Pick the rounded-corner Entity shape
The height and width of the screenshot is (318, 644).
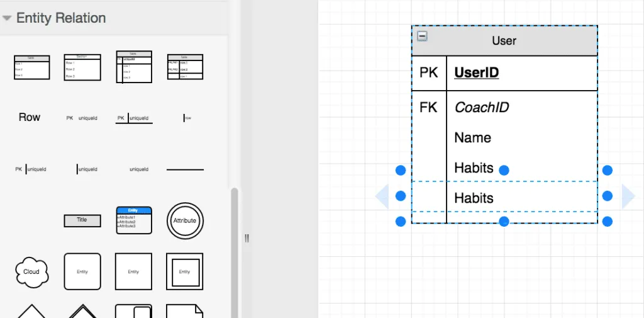(82, 271)
